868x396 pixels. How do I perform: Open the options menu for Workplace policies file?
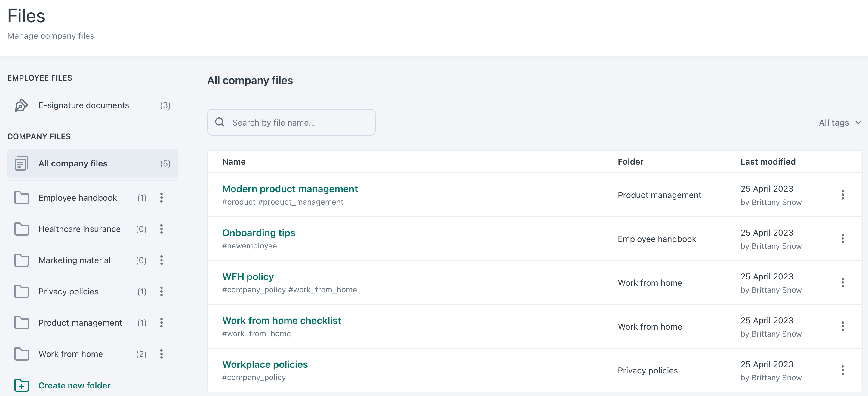(843, 370)
